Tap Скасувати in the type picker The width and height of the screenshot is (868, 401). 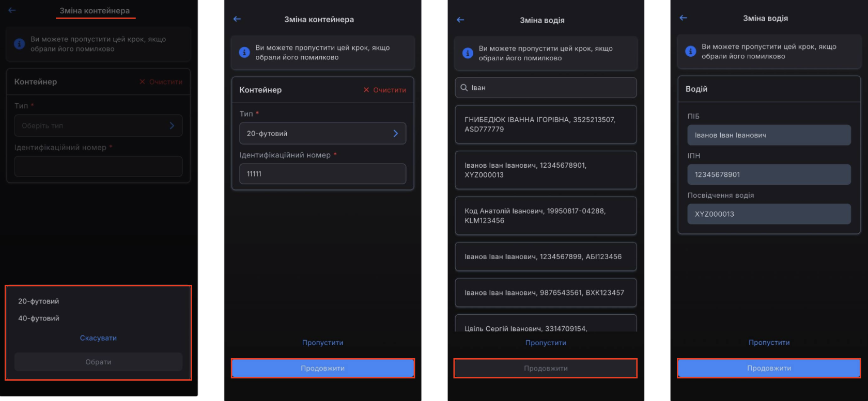[98, 338]
